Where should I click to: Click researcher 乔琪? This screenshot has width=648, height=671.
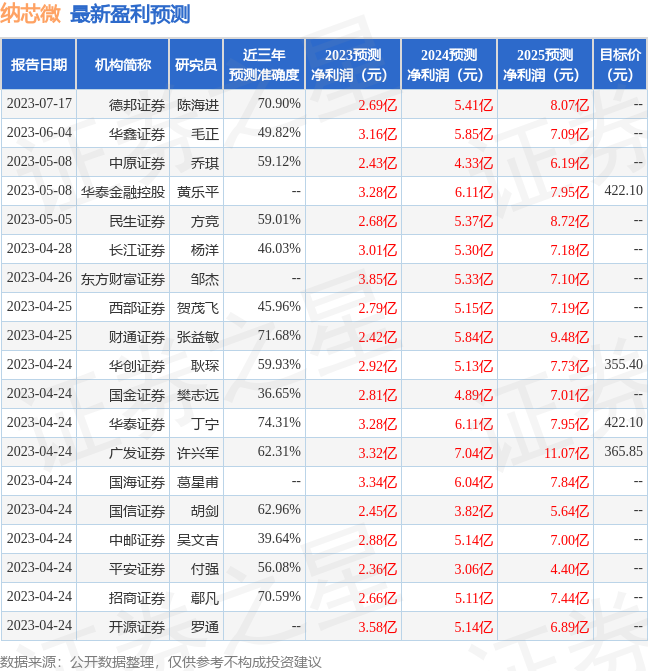[205, 163]
